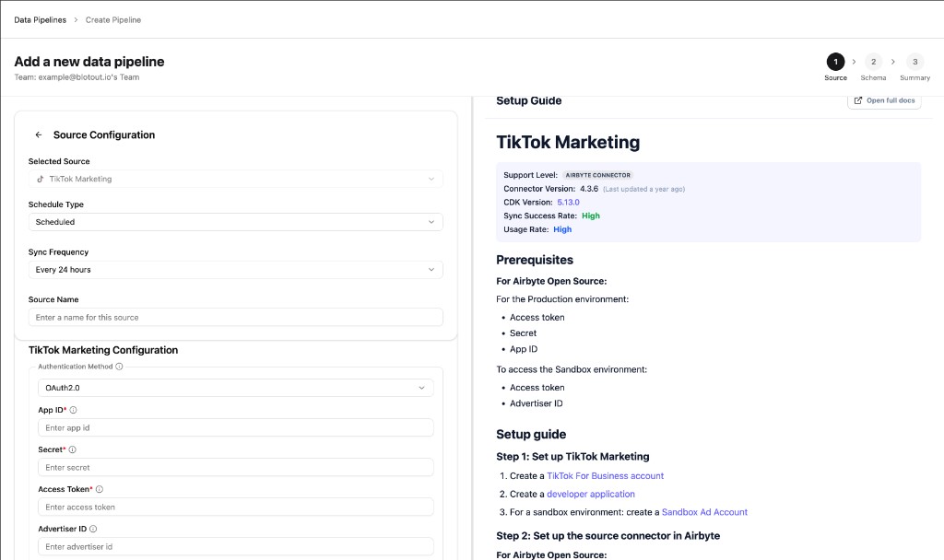This screenshot has height=560, width=944.
Task: Click info icon next to App ID
Action: click(74, 410)
